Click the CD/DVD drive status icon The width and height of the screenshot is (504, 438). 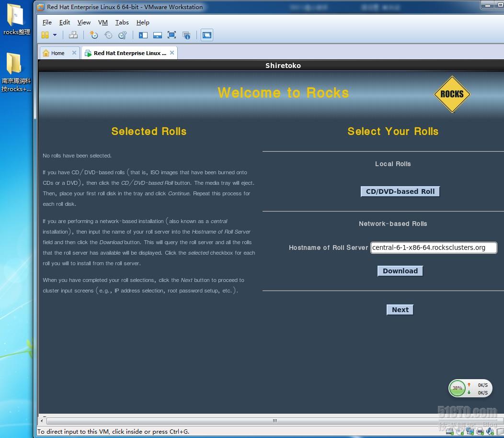[460, 432]
